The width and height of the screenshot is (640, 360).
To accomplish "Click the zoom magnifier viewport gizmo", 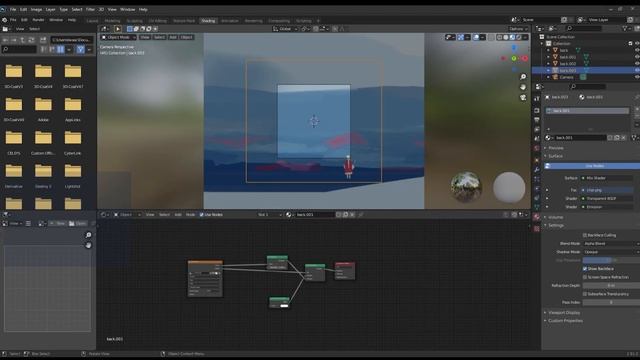I will (x=523, y=77).
